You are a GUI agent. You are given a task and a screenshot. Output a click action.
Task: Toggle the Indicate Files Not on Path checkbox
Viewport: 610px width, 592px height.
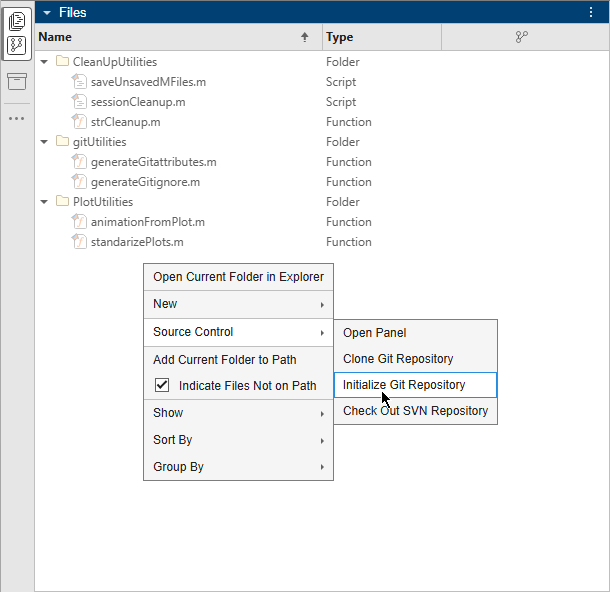pos(162,385)
